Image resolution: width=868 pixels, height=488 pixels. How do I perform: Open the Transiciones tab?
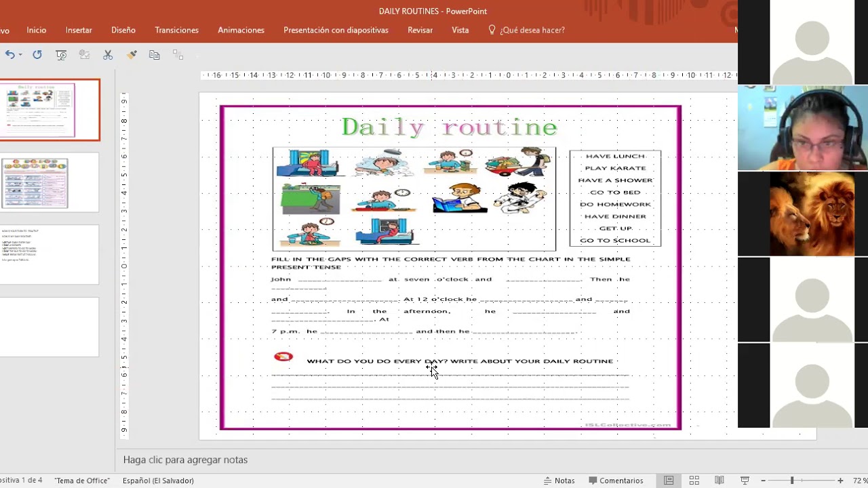tap(176, 30)
